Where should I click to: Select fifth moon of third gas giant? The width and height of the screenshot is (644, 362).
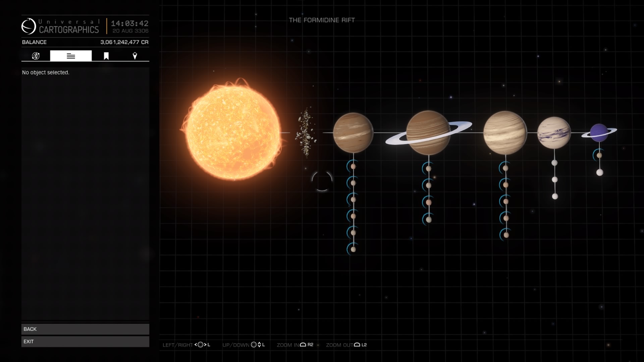click(506, 235)
